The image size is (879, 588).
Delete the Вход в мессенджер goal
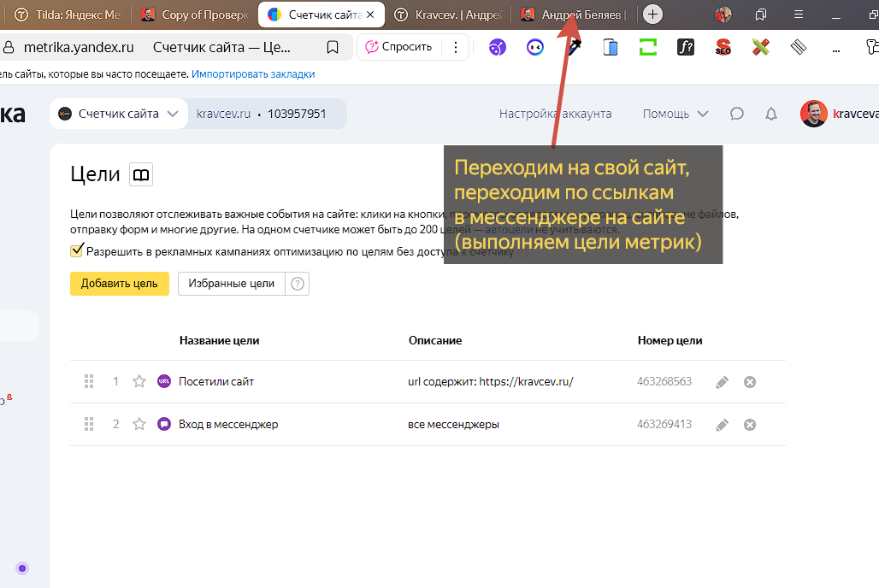coord(750,425)
